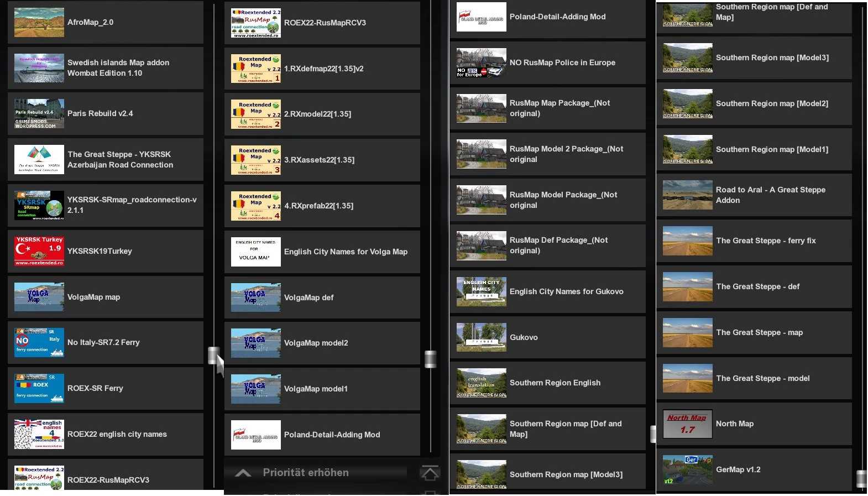
Task: Click the ROEX-SR Ferry connection icon
Action: pos(39,389)
